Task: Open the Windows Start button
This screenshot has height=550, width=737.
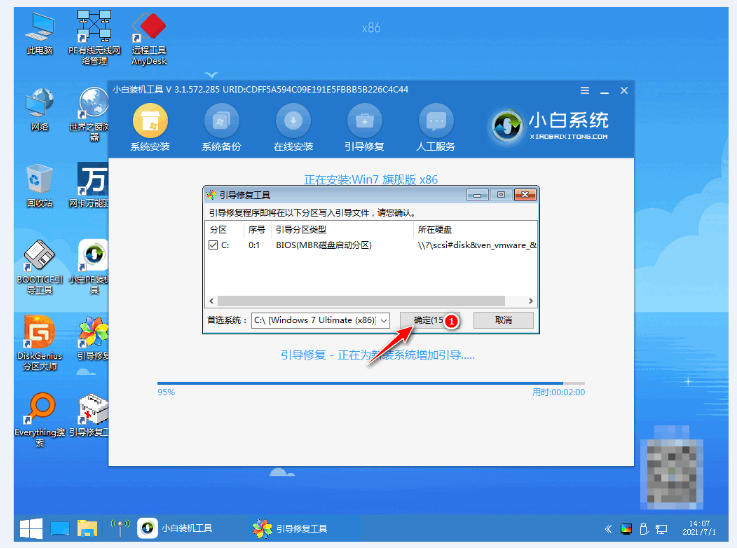Action: pos(31,529)
